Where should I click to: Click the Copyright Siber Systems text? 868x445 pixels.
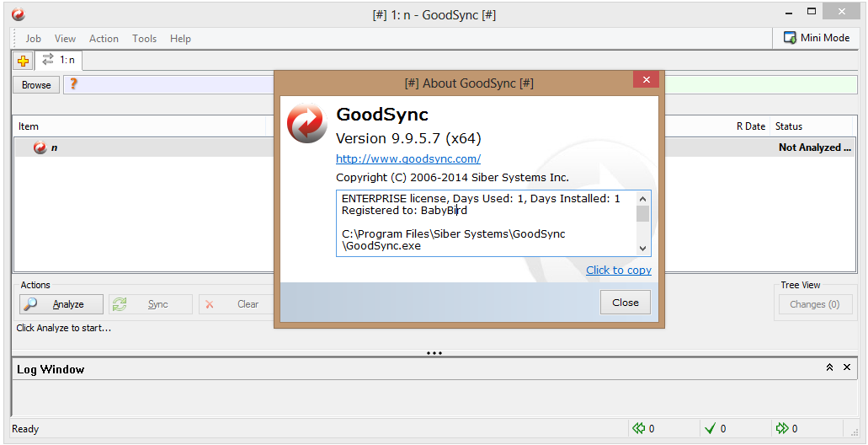point(452,178)
